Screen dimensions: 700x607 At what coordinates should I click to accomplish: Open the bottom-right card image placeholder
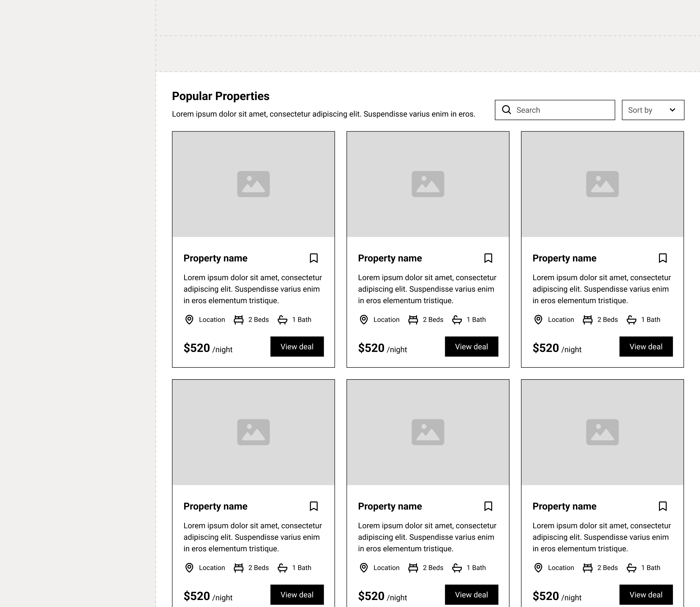[602, 432]
